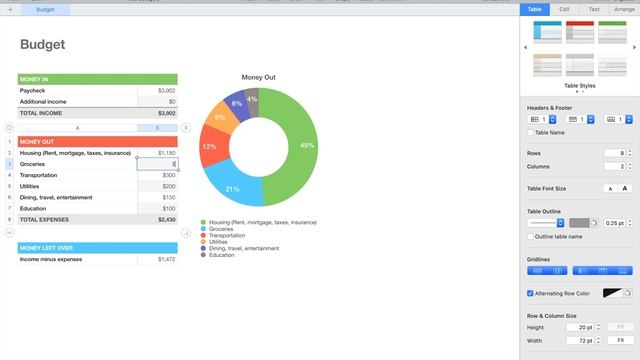This screenshot has width=640, height=360.
Task: Add a new sheet with the plus button
Action: [10, 9]
